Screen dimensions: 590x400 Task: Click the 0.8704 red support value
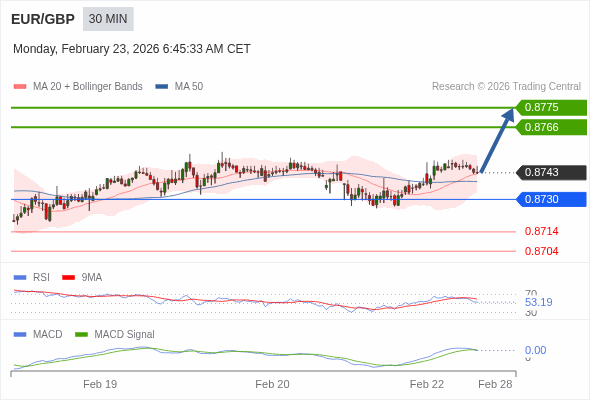[x=541, y=251]
